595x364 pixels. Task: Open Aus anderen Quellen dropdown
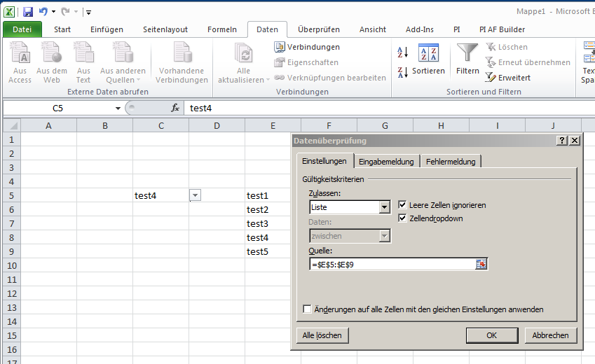coord(123,63)
